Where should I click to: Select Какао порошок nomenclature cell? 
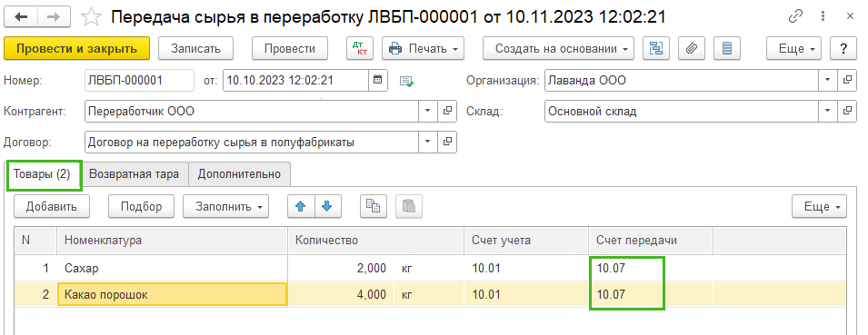coord(172,295)
